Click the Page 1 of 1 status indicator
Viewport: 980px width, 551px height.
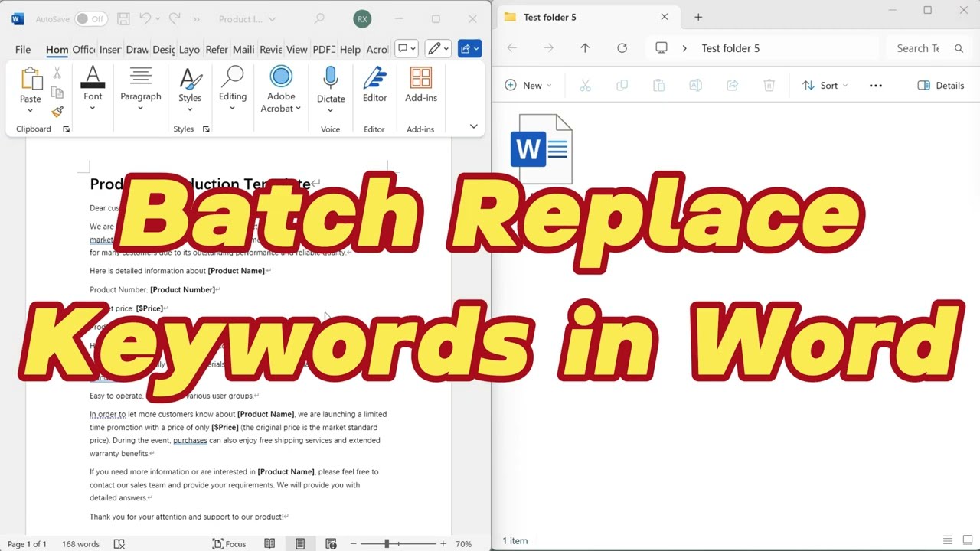click(x=27, y=544)
